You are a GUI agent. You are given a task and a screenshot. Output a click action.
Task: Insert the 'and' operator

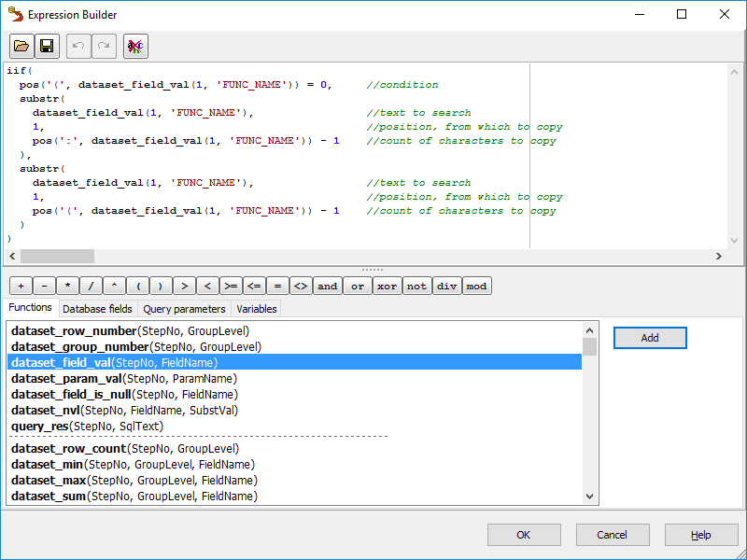pyautogui.click(x=327, y=287)
